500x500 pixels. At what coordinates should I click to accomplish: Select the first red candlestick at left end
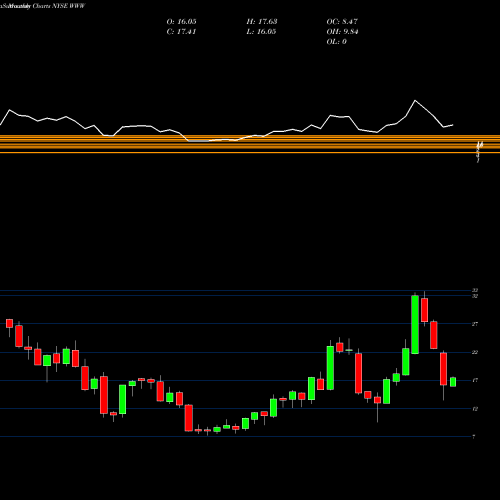pyautogui.click(x=9, y=323)
